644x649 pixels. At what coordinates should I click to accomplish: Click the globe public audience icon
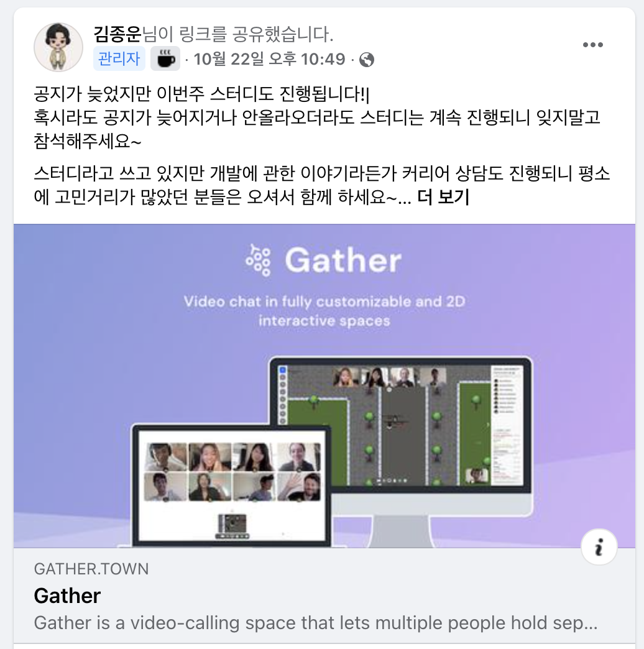(367, 60)
